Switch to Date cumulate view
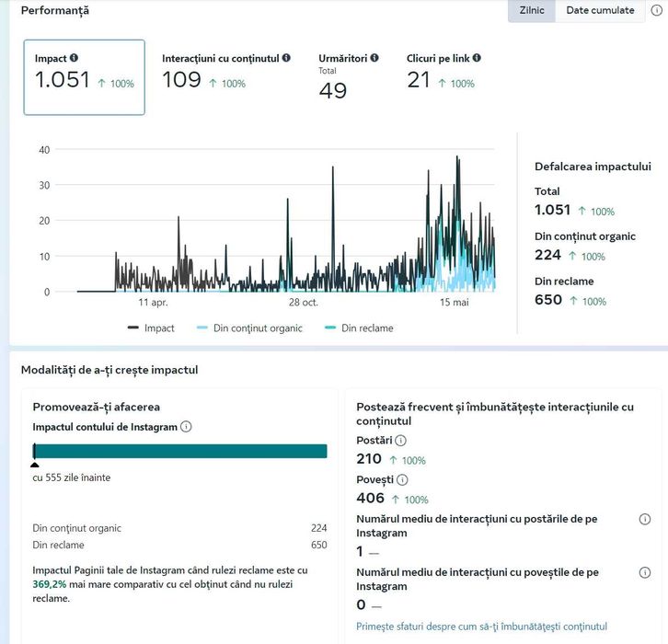668x644 pixels. click(x=600, y=10)
